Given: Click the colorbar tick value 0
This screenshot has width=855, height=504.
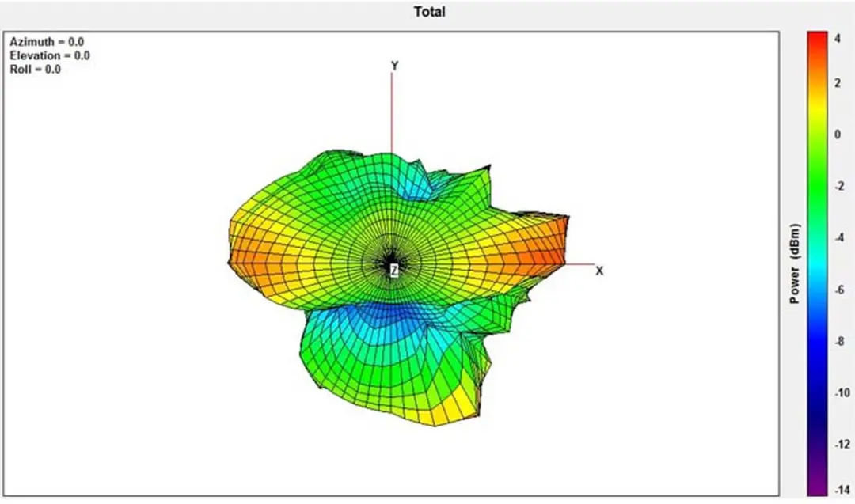Looking at the screenshot, I should 838,135.
